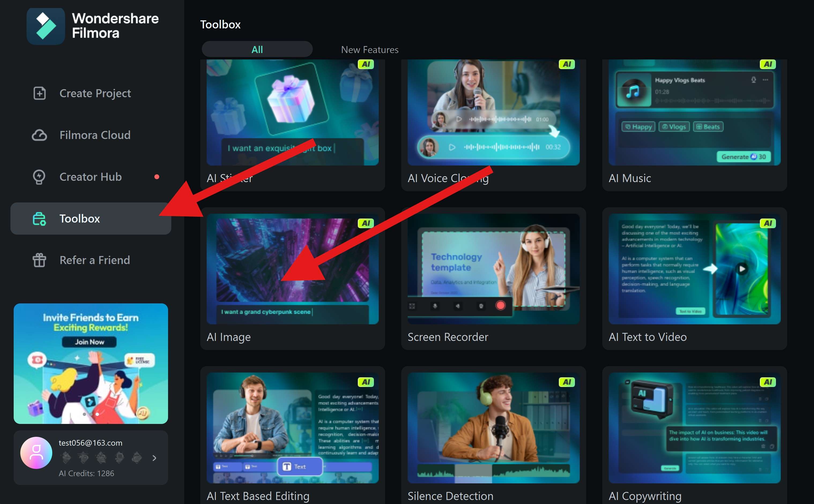
Task: Open the AI Copywriting tool thumbnail
Action: point(694,428)
